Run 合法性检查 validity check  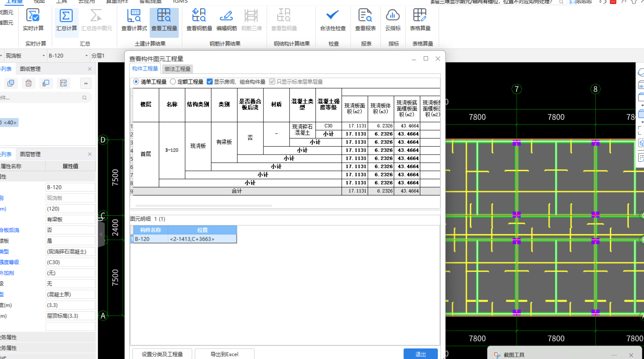tap(333, 20)
